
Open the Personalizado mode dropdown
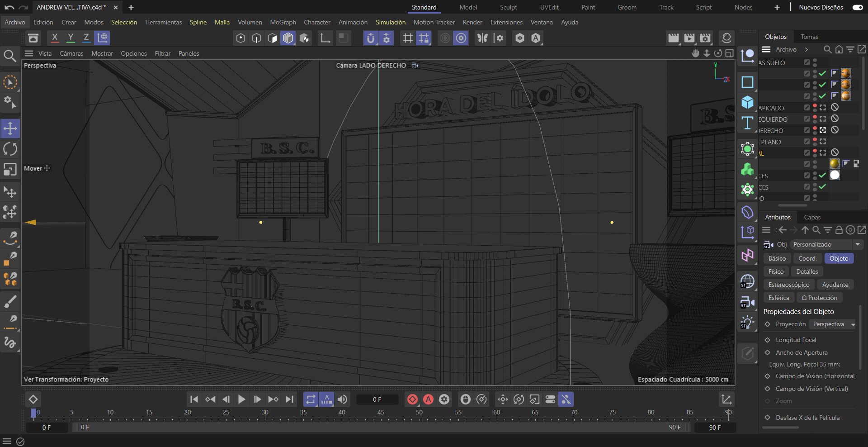tap(826, 244)
